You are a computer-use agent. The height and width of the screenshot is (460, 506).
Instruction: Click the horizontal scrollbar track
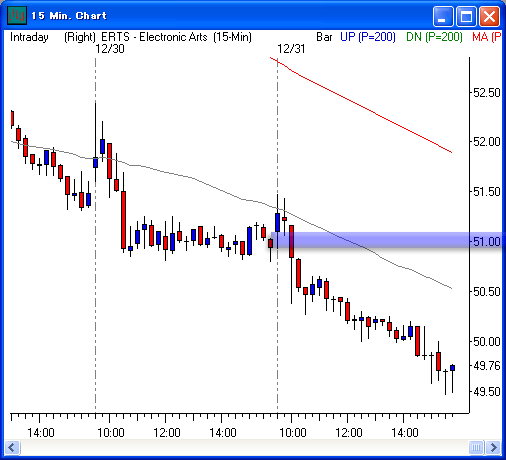click(244, 447)
